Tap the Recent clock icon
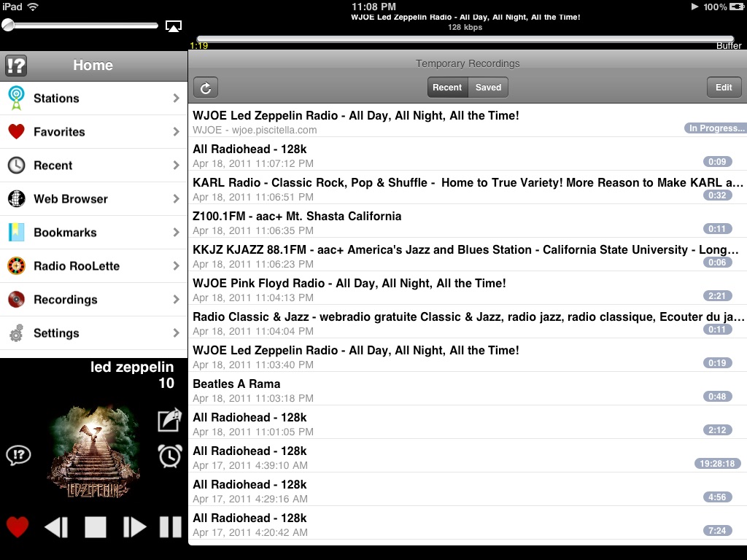 click(x=16, y=166)
